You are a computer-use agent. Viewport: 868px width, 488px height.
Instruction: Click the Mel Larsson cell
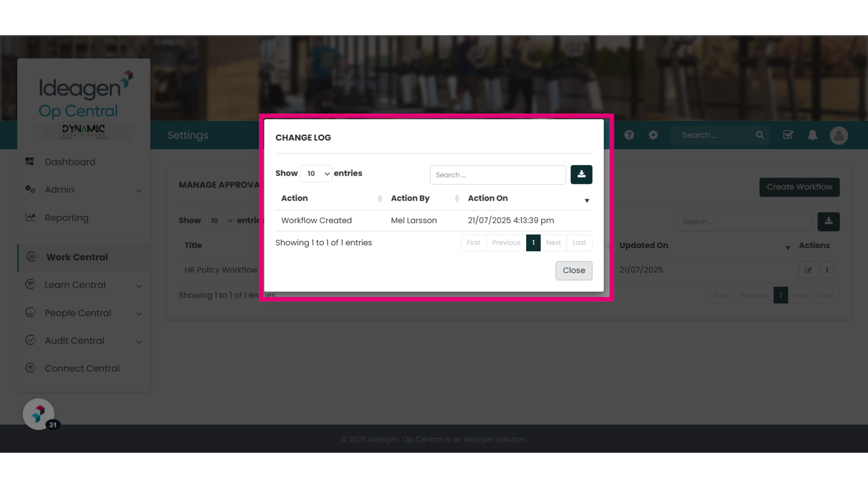tap(414, 221)
